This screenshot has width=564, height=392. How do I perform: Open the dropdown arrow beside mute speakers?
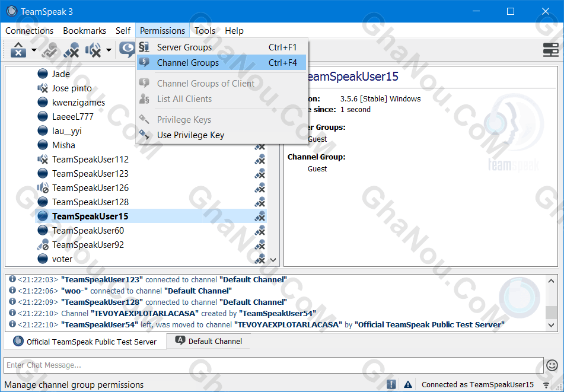109,50
